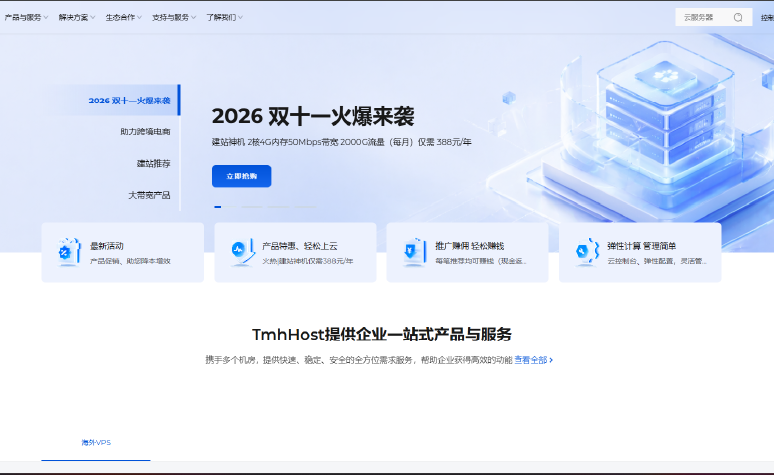Click the 推广赚佣 轻松赚钱 card icon
Viewport: 775px width, 475px height.
(414, 252)
